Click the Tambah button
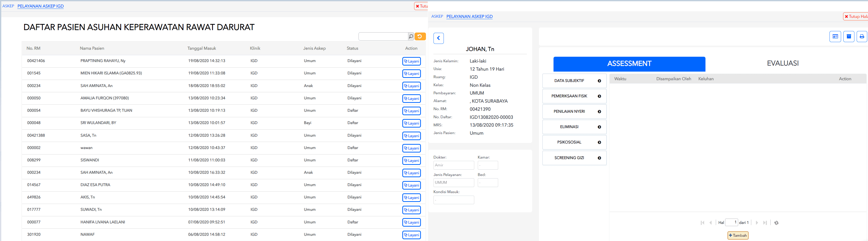Viewport: 868px width, 241px height. [x=738, y=235]
